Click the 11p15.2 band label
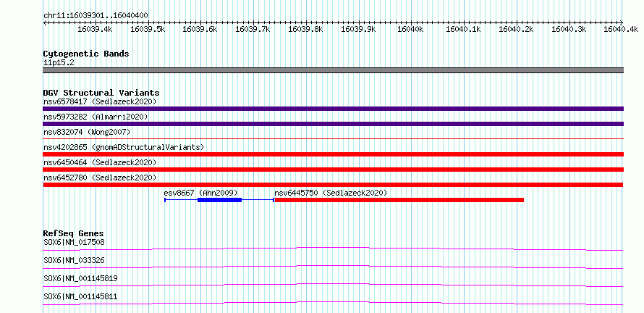This screenshot has height=313, width=644. tap(59, 63)
